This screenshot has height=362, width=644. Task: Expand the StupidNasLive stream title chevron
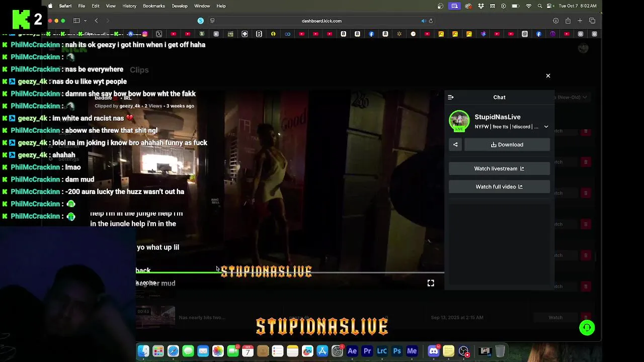click(x=546, y=127)
